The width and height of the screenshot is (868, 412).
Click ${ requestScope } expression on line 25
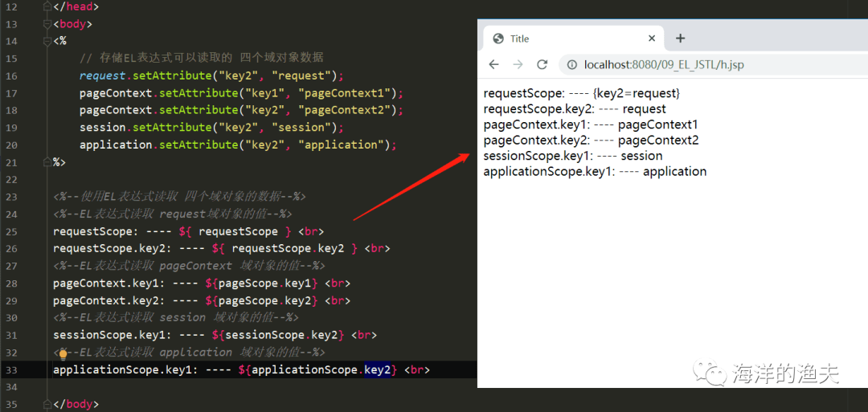[235, 230]
